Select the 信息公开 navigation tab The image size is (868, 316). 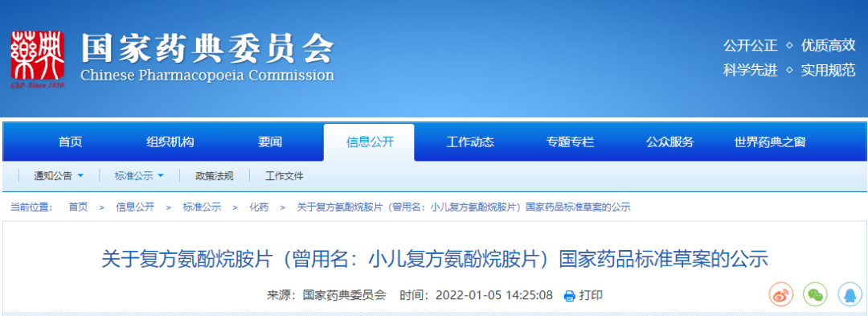point(369,142)
